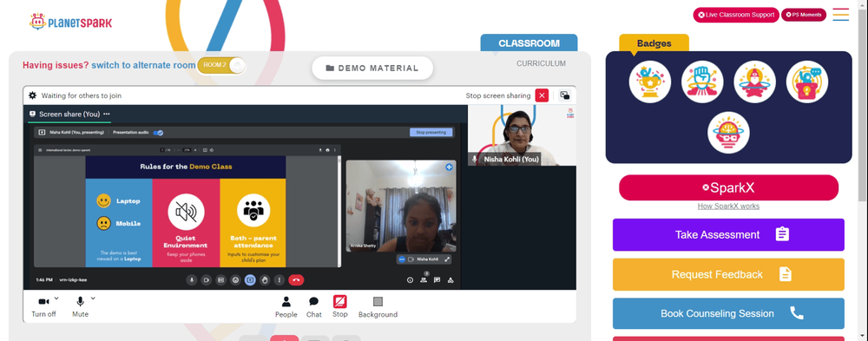868x341 pixels.
Task: Click the Book Counseling Session button
Action: tap(728, 314)
